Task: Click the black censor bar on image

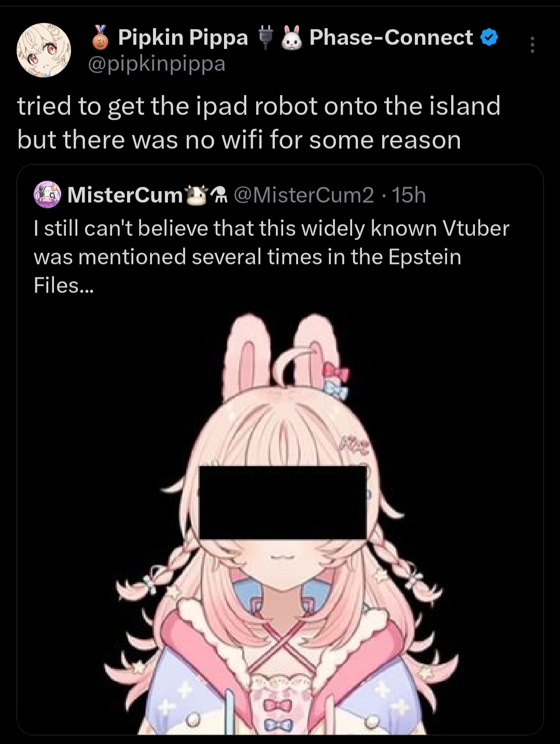Action: 283,502
